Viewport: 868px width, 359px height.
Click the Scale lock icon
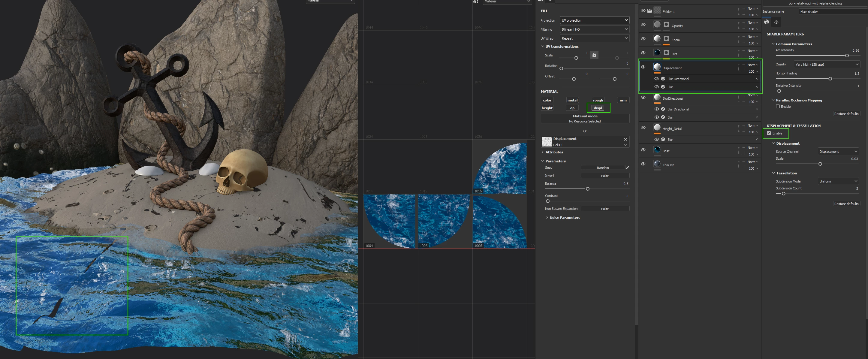pos(594,55)
